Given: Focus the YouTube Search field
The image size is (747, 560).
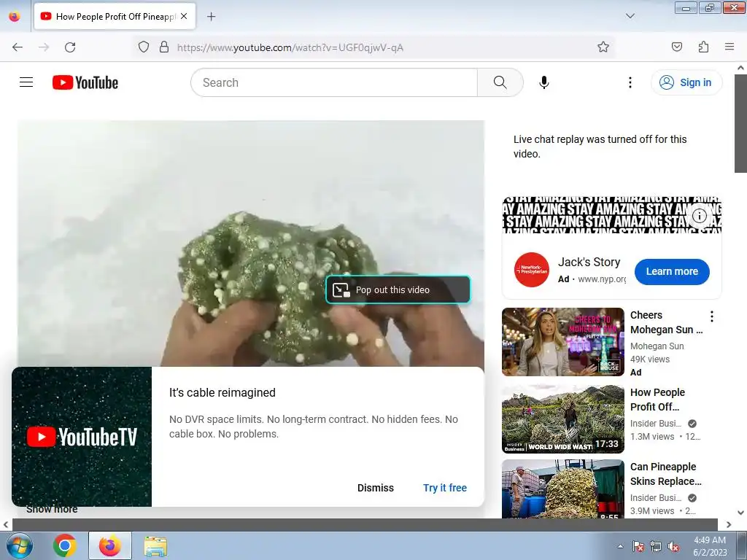Looking at the screenshot, I should [x=334, y=82].
